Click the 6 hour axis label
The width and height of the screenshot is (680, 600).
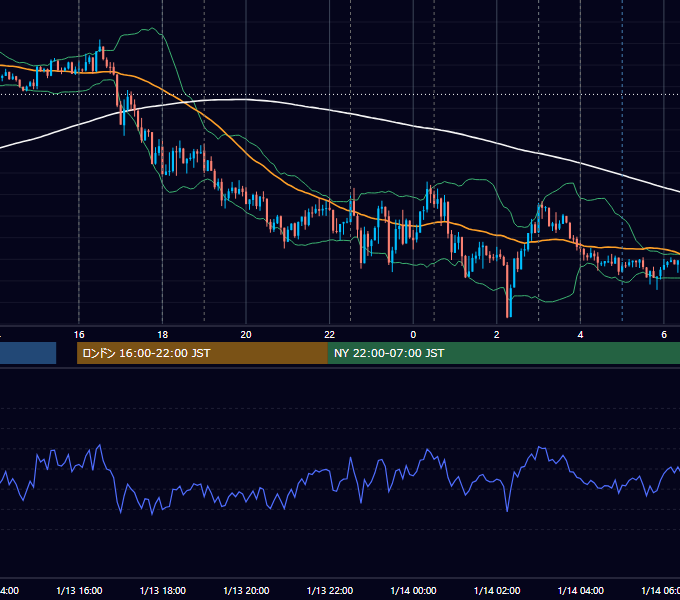[664, 335]
